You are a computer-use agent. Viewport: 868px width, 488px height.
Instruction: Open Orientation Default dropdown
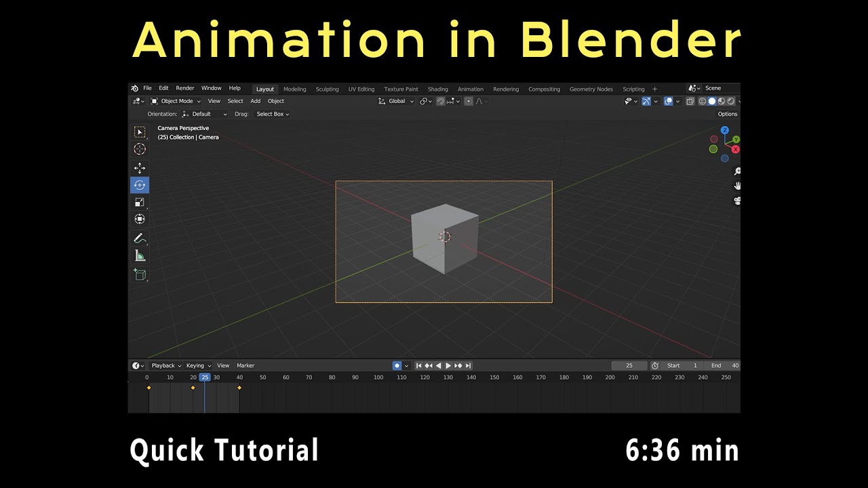click(205, 114)
